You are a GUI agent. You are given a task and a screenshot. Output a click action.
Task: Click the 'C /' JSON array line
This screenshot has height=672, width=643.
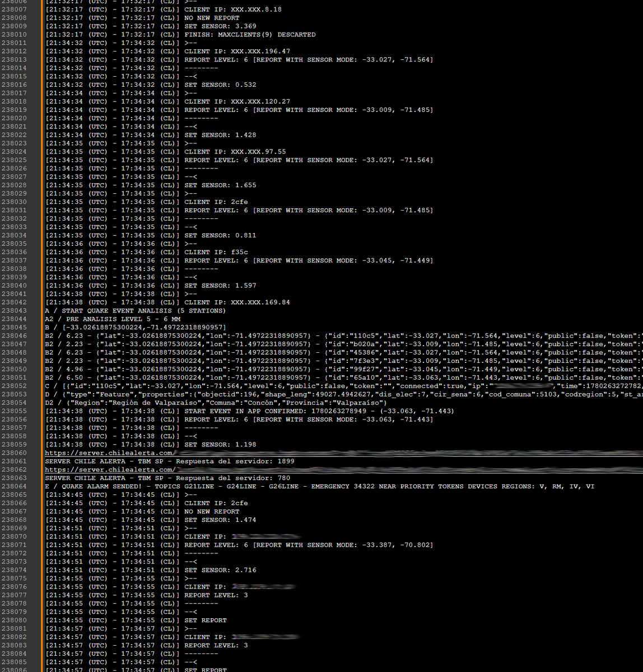(x=344, y=386)
